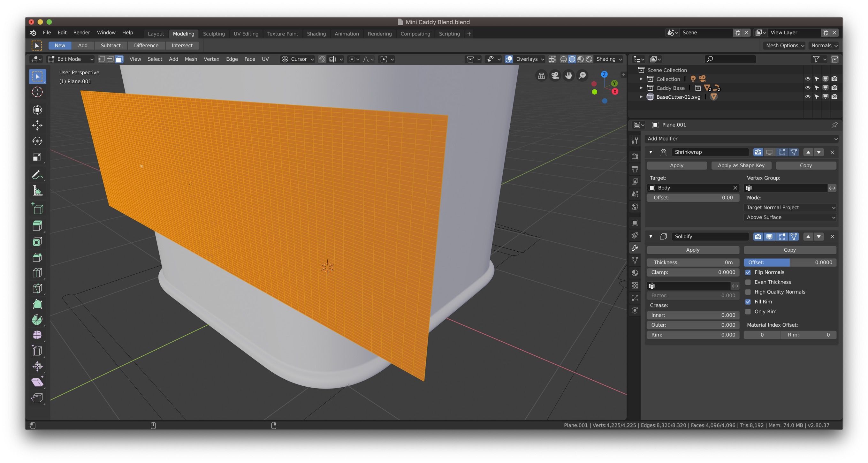Enable the Even Thickness checkbox
This screenshot has width=868, height=463.
tap(748, 282)
